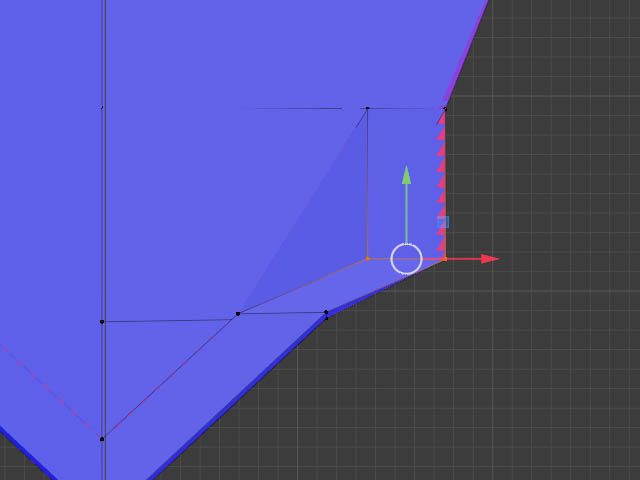Select the black vertex where the diagonal edge meets the lower horizontal edge
This screenshot has height=480, width=640.
point(238,314)
